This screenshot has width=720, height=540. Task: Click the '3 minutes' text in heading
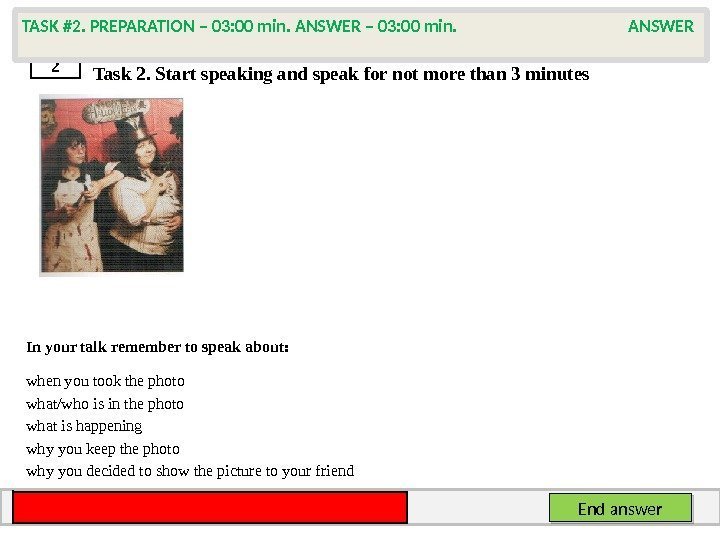550,74
